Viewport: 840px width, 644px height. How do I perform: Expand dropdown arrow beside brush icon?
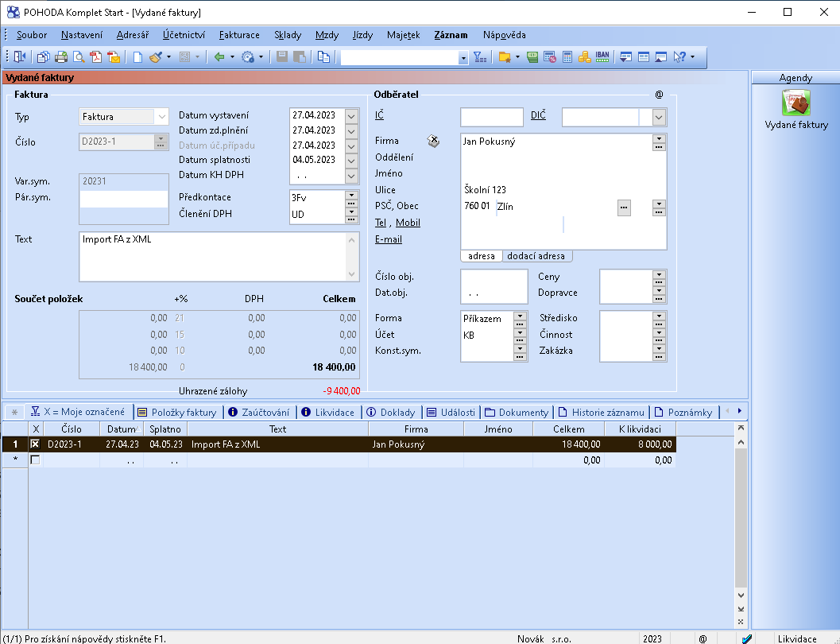click(168, 56)
